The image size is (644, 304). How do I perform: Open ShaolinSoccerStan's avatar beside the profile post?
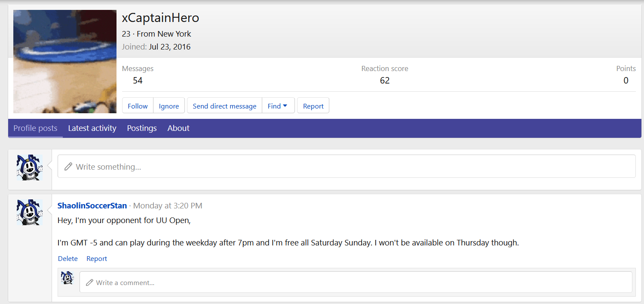(30, 212)
